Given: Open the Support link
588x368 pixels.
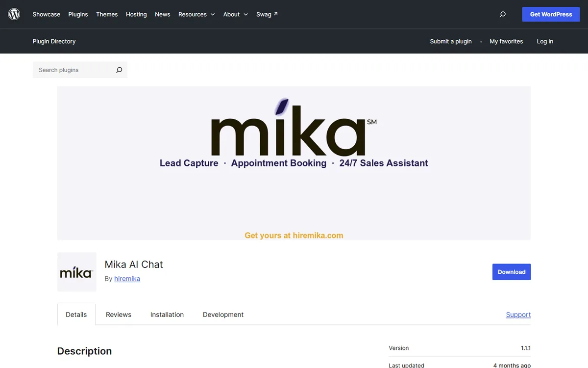Looking at the screenshot, I should pyautogui.click(x=518, y=315).
